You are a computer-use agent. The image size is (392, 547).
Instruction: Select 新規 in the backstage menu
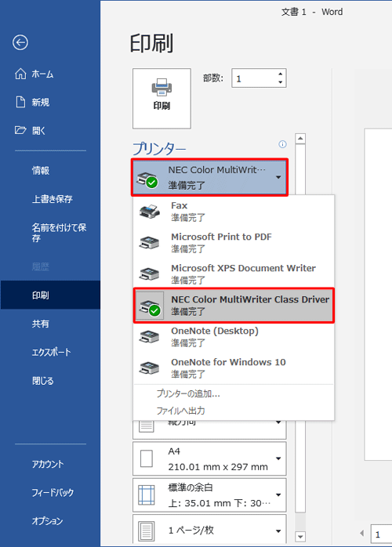pos(32,102)
